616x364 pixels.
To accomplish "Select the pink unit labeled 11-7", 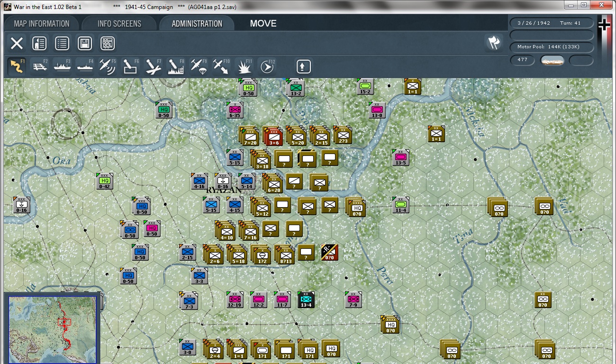I will (x=282, y=300).
